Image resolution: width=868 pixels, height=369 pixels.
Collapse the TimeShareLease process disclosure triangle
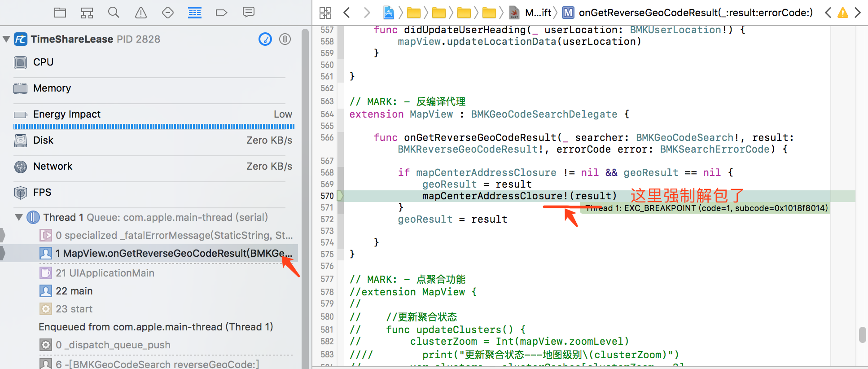tap(6, 39)
